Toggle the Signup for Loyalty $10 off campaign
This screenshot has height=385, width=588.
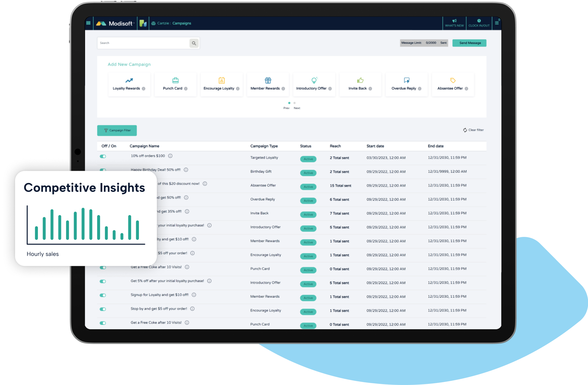pyautogui.click(x=103, y=295)
